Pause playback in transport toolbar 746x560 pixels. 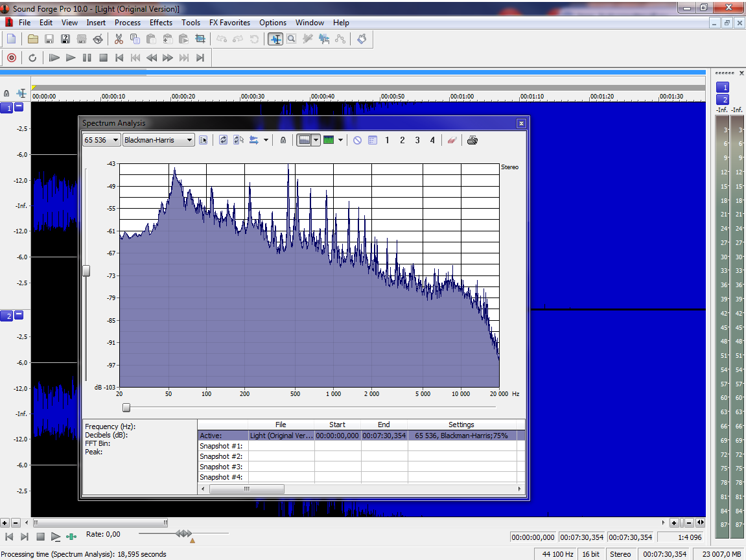click(87, 58)
